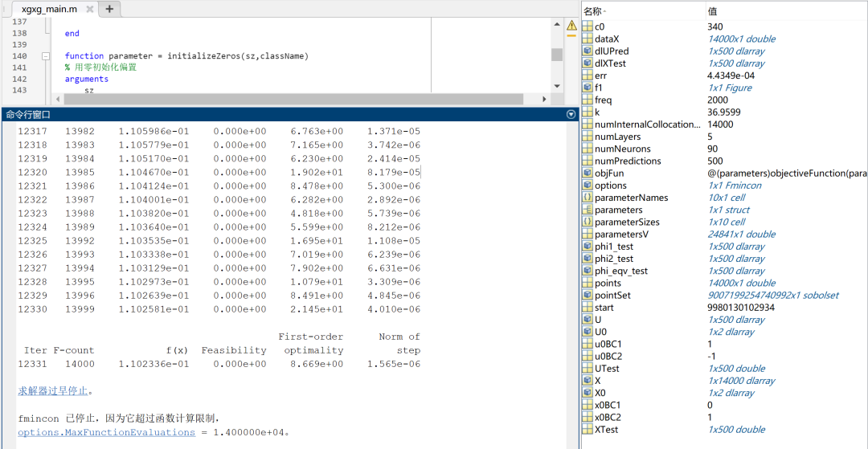Add a new editor tab with plus button
Image resolution: width=868 pixels, height=449 pixels.
pos(109,9)
